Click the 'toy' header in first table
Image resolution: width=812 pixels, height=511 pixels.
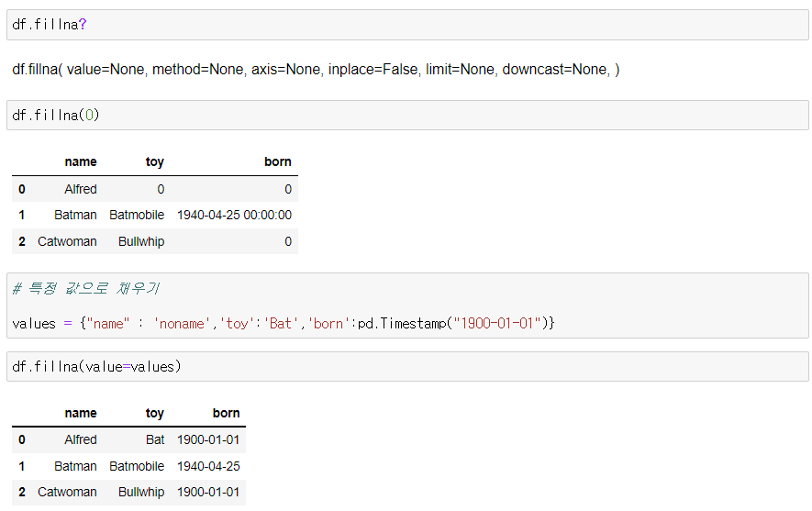(154, 161)
